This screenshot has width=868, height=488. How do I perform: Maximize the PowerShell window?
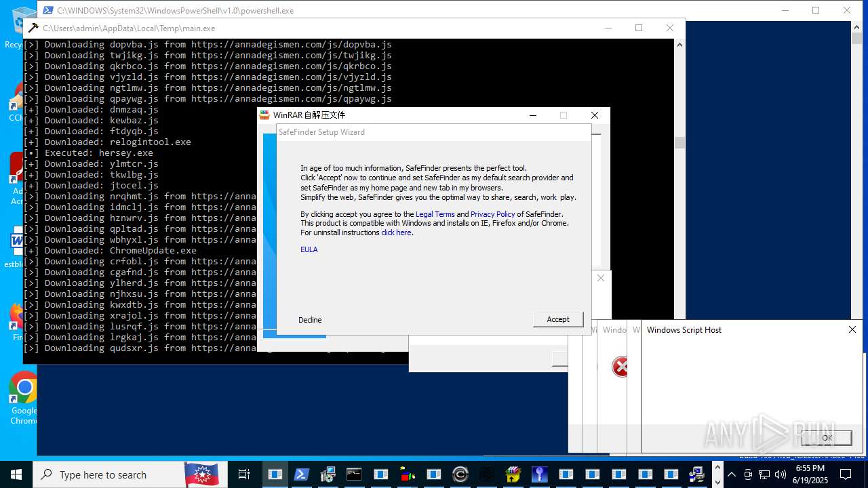816,10
